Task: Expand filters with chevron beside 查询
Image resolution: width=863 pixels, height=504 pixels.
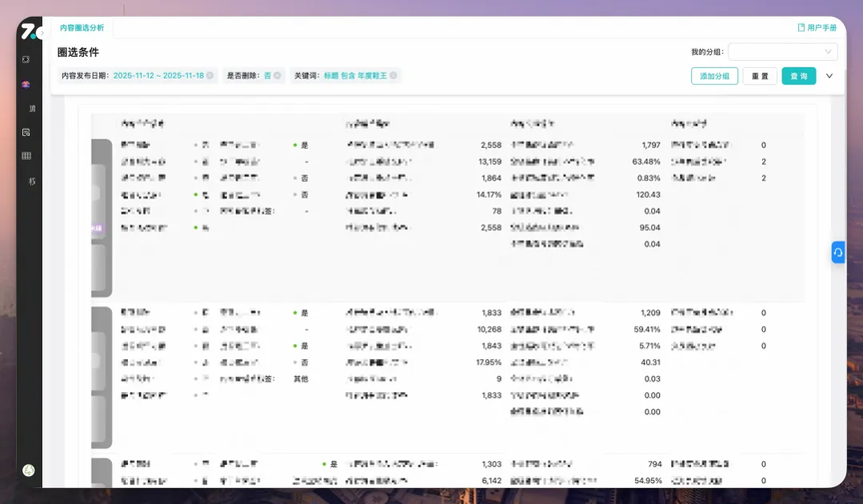Action: pyautogui.click(x=829, y=76)
